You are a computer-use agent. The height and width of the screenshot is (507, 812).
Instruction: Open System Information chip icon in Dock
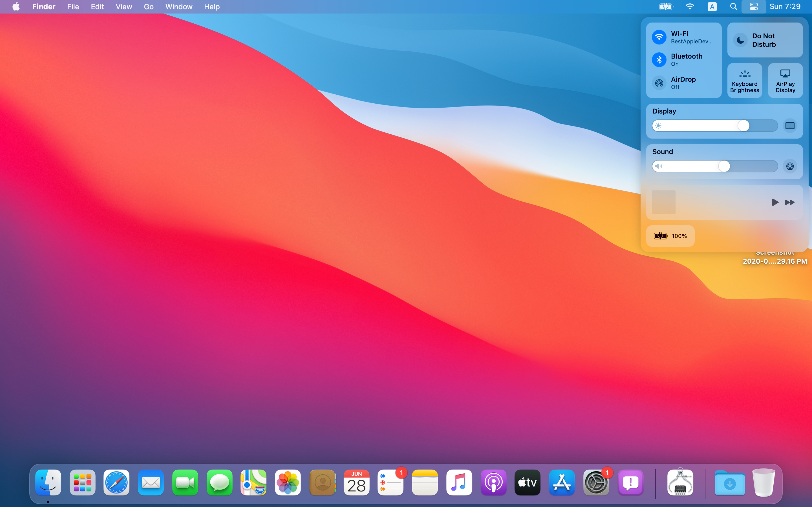[680, 482]
